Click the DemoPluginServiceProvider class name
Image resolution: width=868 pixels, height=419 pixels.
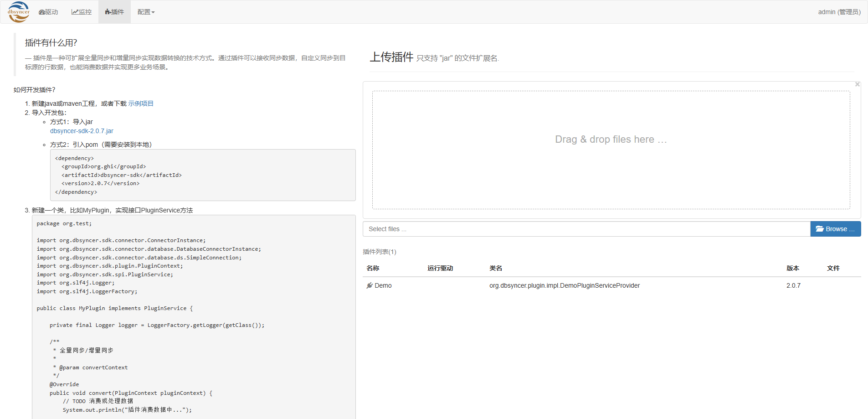[x=565, y=285]
